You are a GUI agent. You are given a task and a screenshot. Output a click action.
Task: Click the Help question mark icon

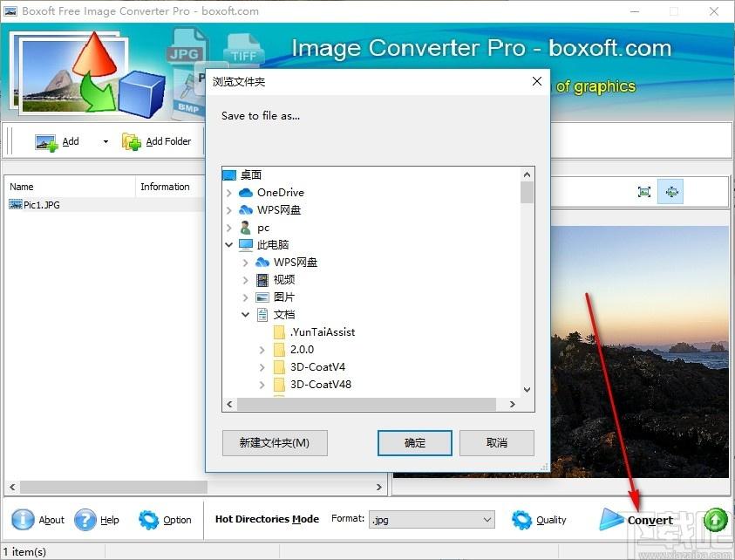[85, 520]
